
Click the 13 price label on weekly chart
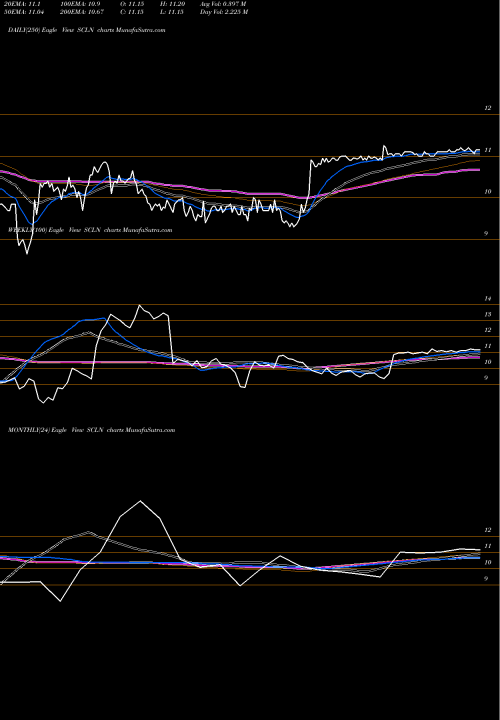point(488,315)
